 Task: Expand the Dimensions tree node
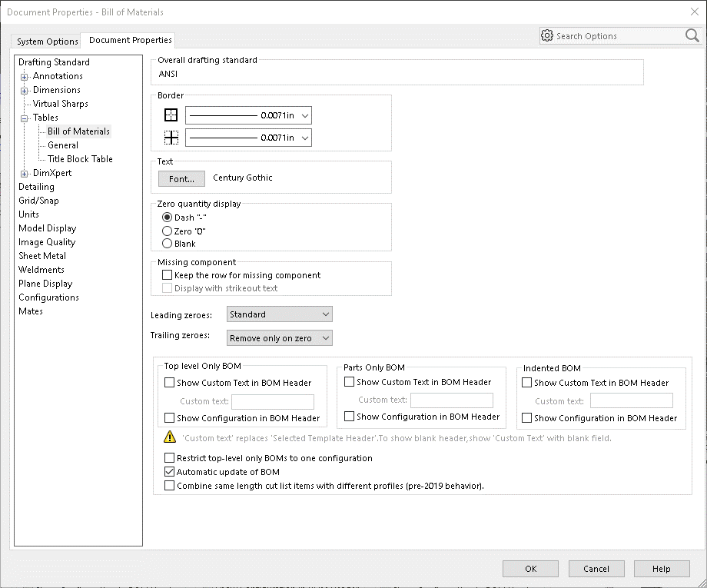click(24, 91)
